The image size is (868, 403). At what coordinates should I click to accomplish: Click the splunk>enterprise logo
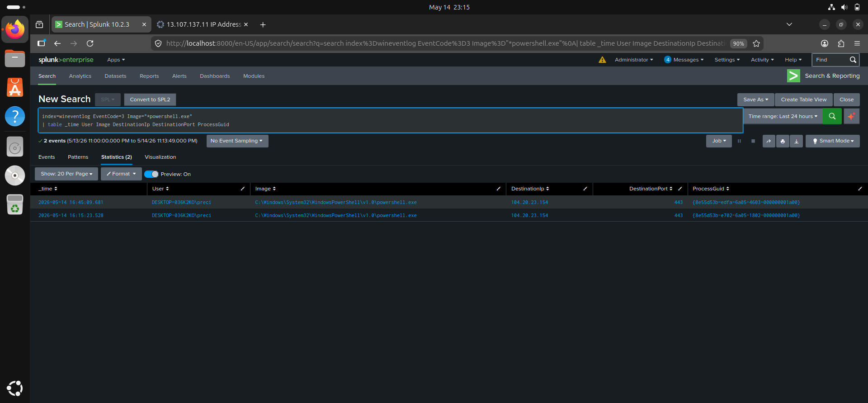pos(66,60)
